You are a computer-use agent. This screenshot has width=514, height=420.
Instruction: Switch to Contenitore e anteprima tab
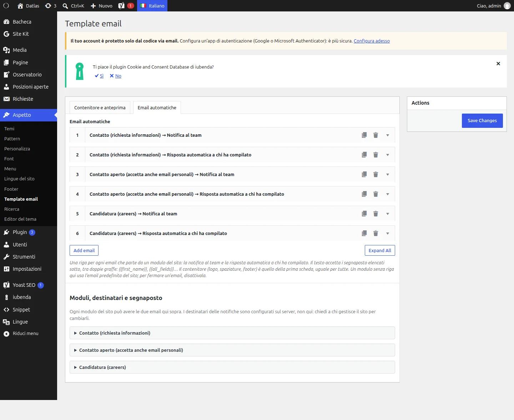[100, 107]
